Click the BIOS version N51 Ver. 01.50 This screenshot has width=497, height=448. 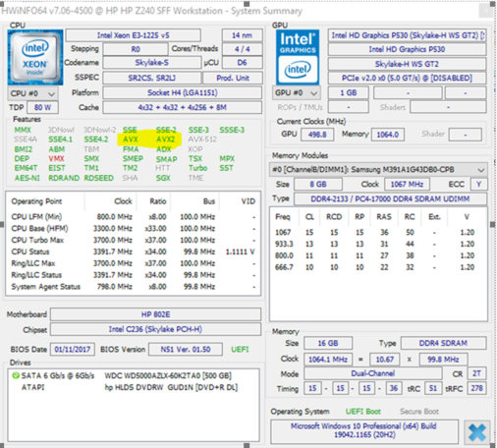pyautogui.click(x=186, y=350)
